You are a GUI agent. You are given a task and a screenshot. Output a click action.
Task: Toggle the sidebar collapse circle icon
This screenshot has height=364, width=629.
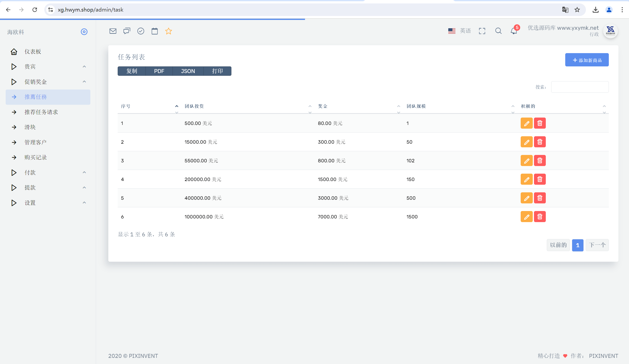(84, 32)
